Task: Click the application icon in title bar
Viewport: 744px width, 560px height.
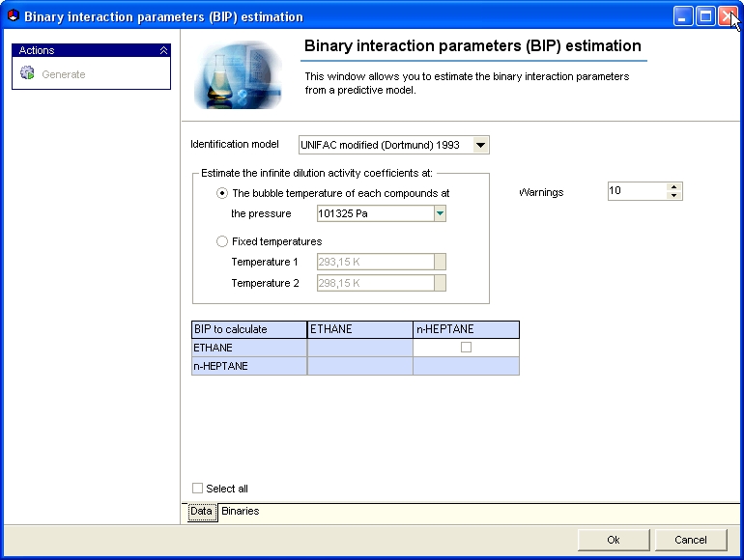Action: [13, 16]
